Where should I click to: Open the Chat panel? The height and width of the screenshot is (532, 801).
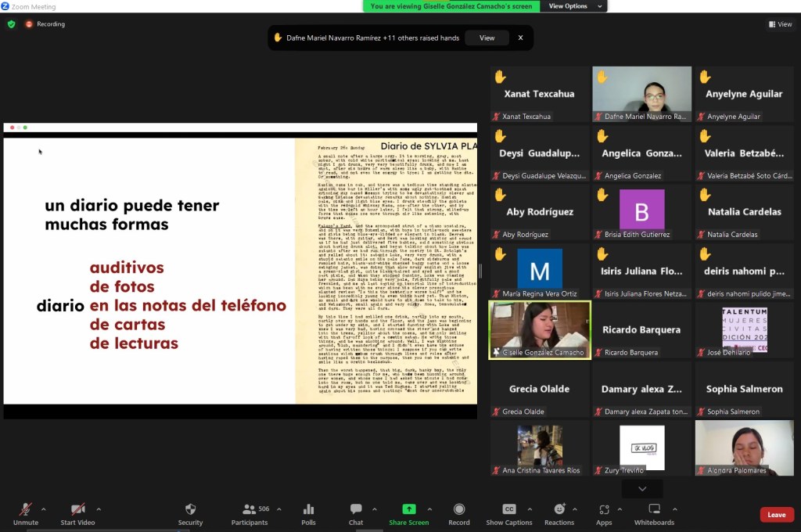[x=356, y=509]
